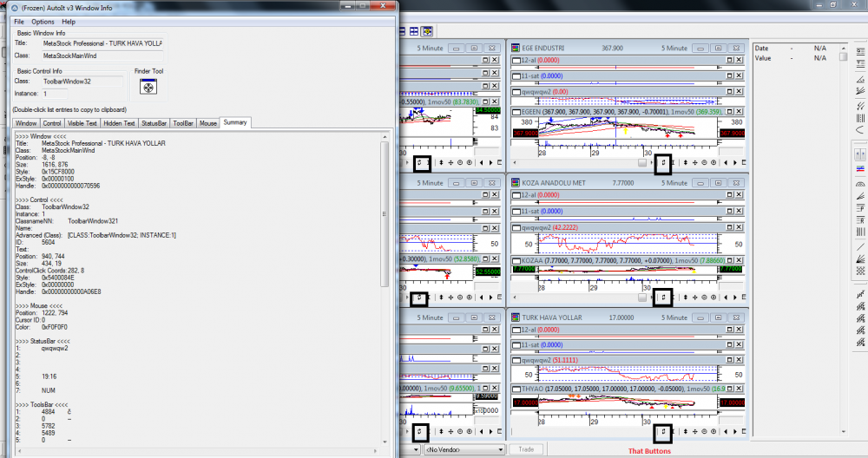Click the four-arrow pan icon in TURK HAVA YOLLAR toolbar
Viewport: 868px width, 458px height.
point(694,431)
